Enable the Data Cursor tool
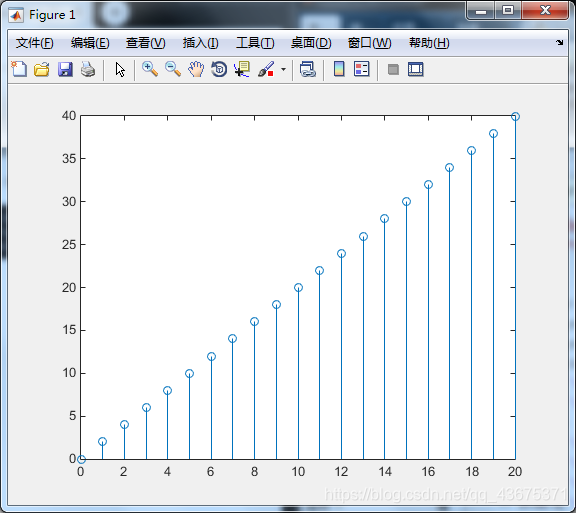 242,69
